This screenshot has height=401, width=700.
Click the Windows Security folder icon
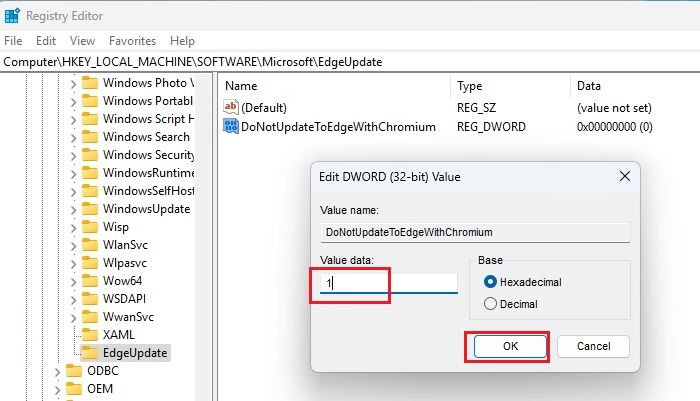click(90, 155)
